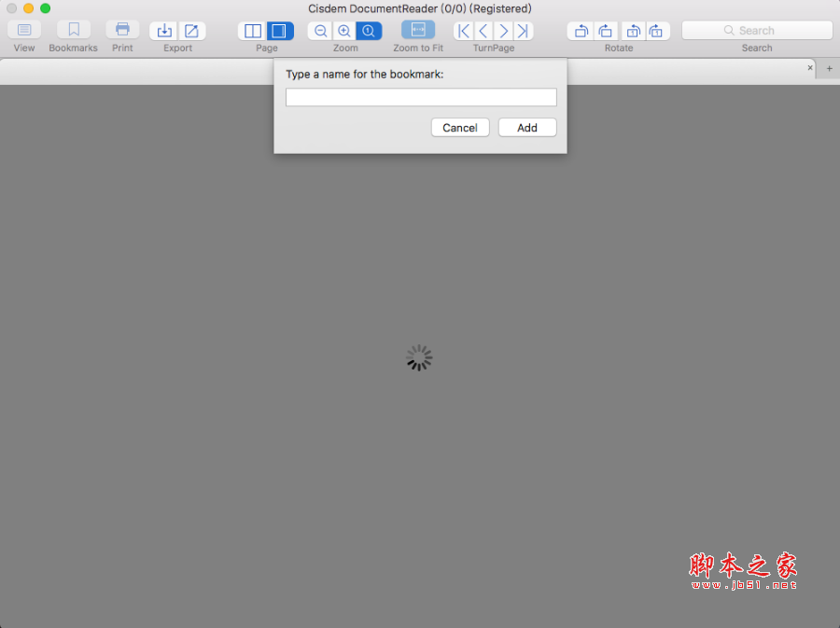This screenshot has height=628, width=840.
Task: Toggle the Zoom to Fit button
Action: [418, 30]
